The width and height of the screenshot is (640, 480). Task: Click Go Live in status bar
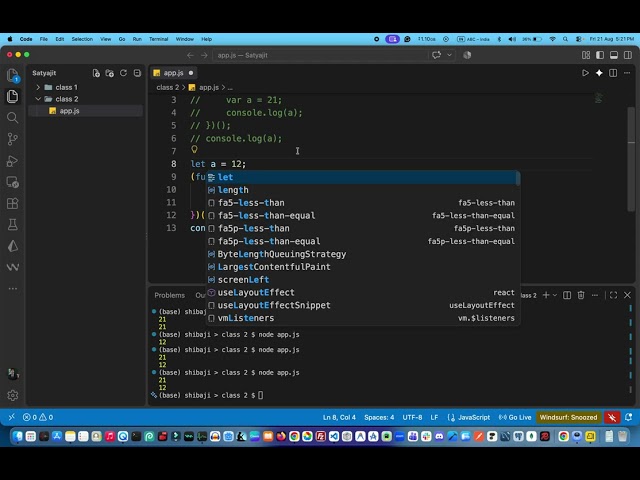coord(515,417)
